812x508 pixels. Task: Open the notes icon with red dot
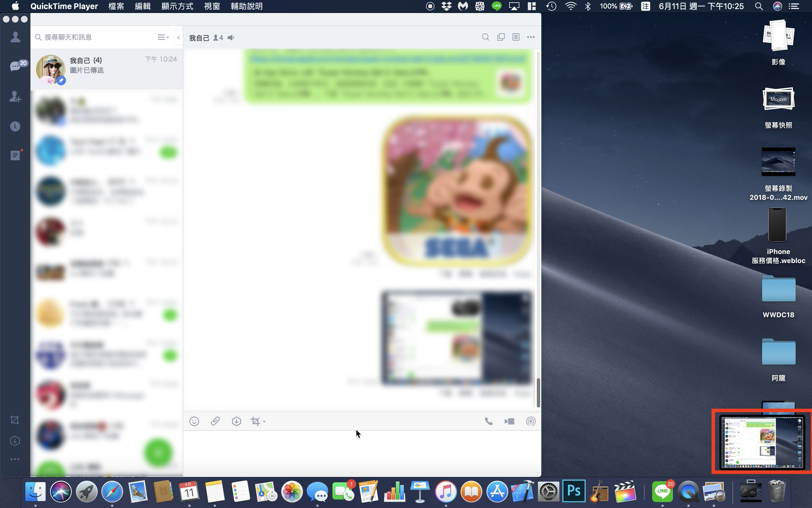[x=16, y=155]
